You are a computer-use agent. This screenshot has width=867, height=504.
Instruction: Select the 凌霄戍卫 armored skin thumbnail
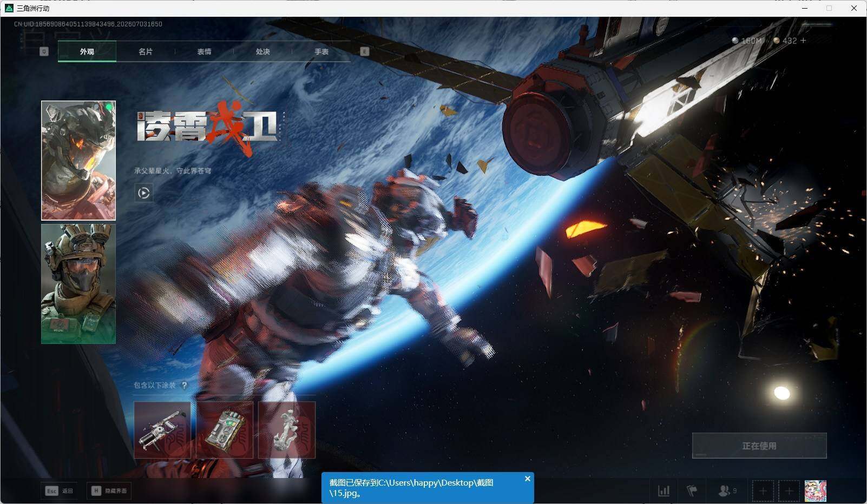click(78, 161)
